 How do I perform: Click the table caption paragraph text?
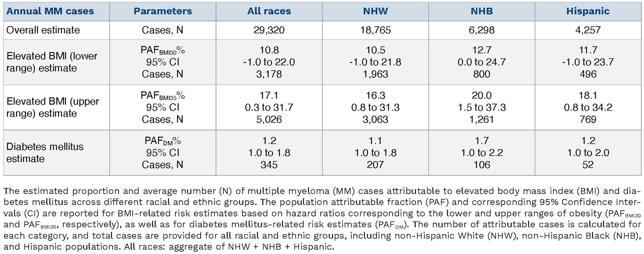click(x=322, y=219)
